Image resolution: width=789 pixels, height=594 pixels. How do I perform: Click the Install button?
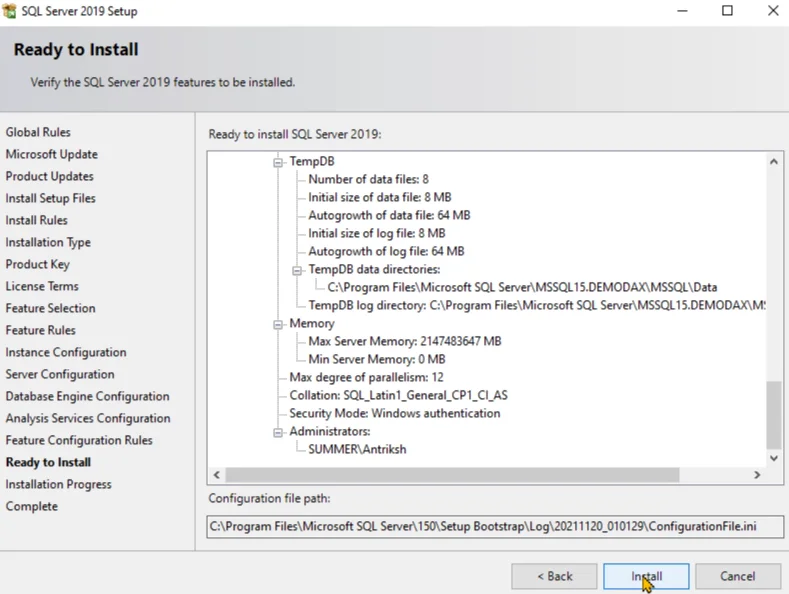(x=646, y=576)
